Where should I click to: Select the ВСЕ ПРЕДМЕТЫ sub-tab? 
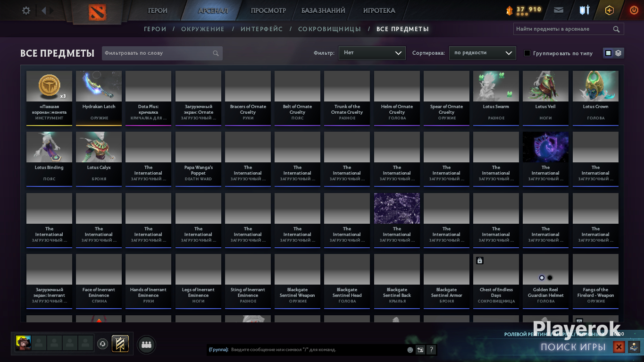[402, 29]
